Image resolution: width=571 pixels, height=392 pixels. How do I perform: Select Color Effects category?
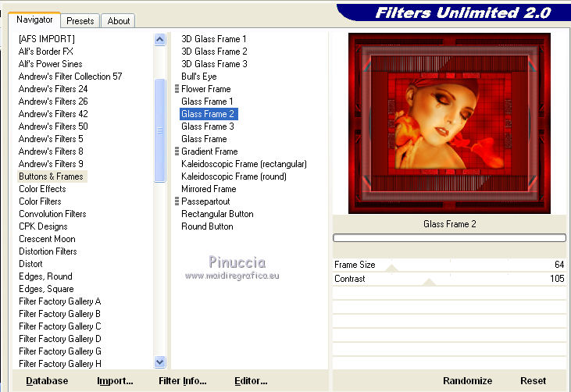click(43, 189)
